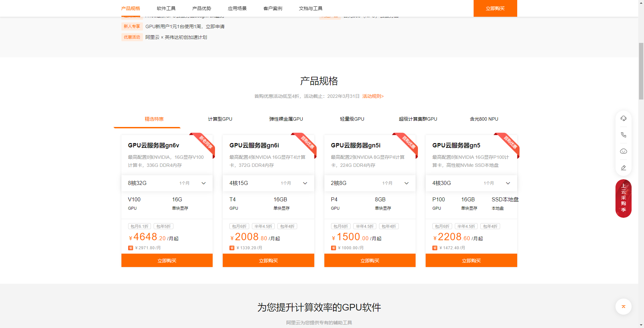
Task: Open the 活动规则 link
Action: click(373, 96)
